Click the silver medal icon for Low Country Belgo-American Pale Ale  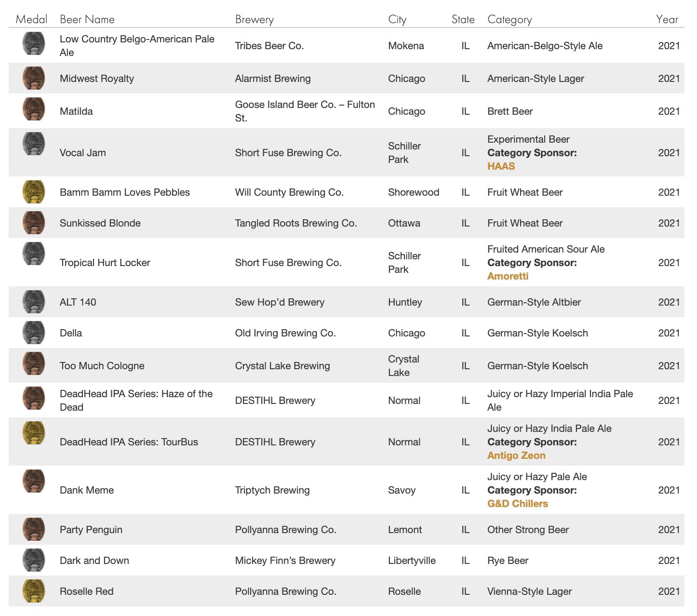click(x=34, y=43)
